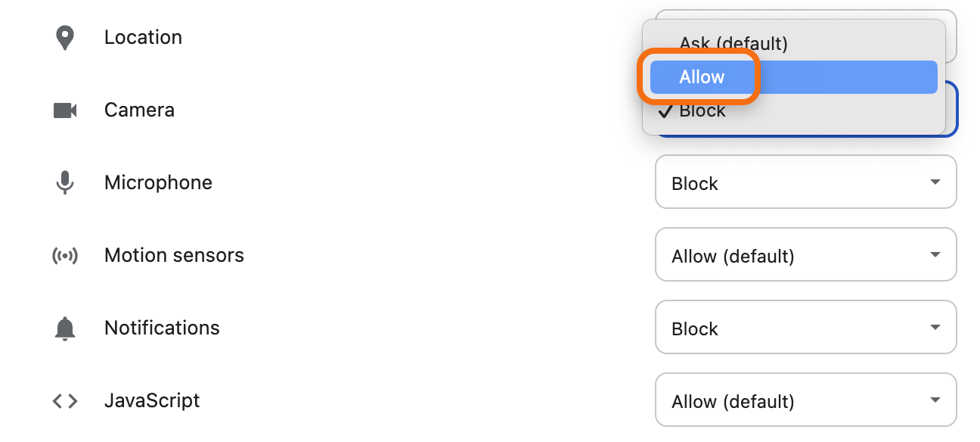The height and width of the screenshot is (442, 980).
Task: Open the Microphone permission dropdown
Action: (x=806, y=182)
